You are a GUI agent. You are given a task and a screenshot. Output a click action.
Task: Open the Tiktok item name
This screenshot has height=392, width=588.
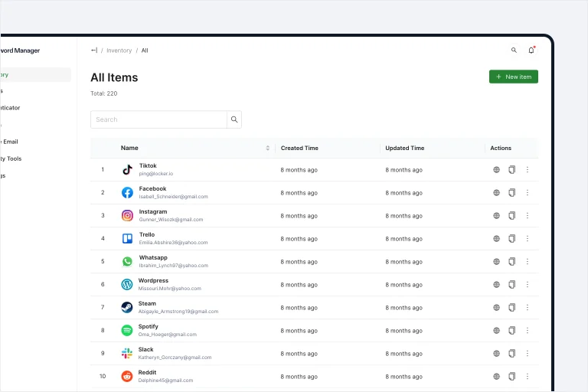click(x=148, y=165)
